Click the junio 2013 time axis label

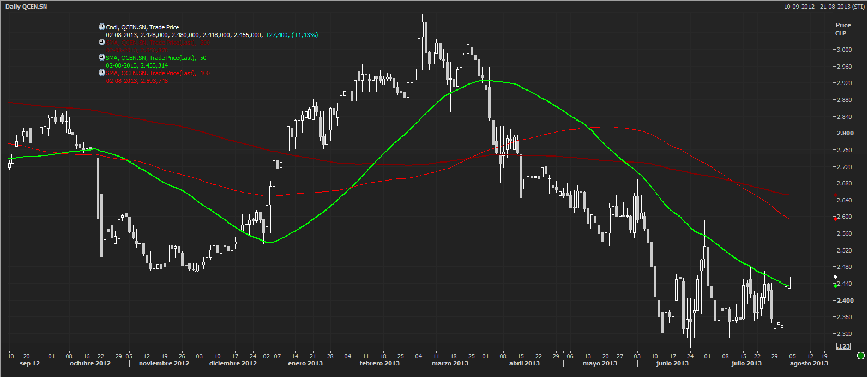click(672, 363)
